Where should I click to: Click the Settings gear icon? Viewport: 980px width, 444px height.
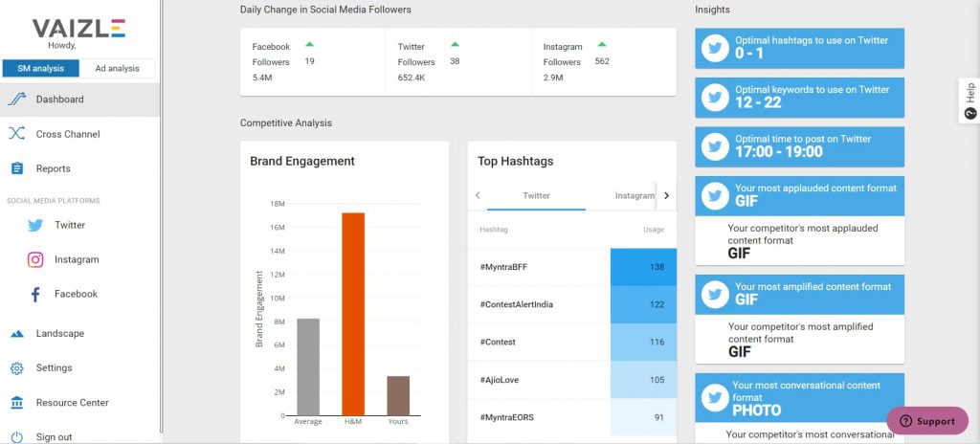tap(17, 367)
